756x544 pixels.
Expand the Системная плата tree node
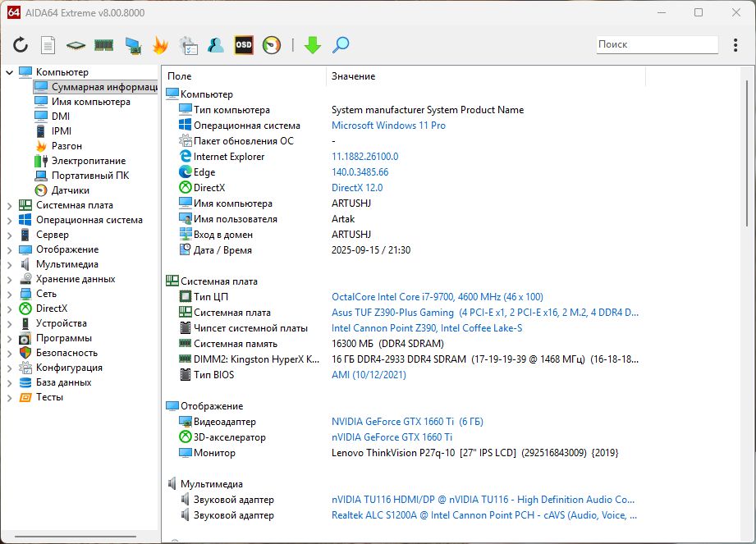[x=9, y=206]
